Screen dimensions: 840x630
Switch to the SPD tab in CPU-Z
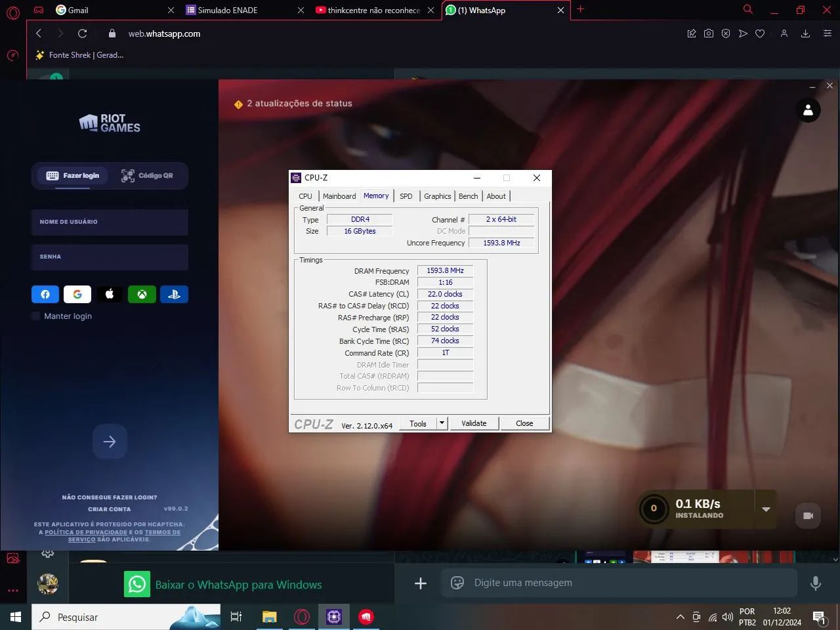coord(406,196)
